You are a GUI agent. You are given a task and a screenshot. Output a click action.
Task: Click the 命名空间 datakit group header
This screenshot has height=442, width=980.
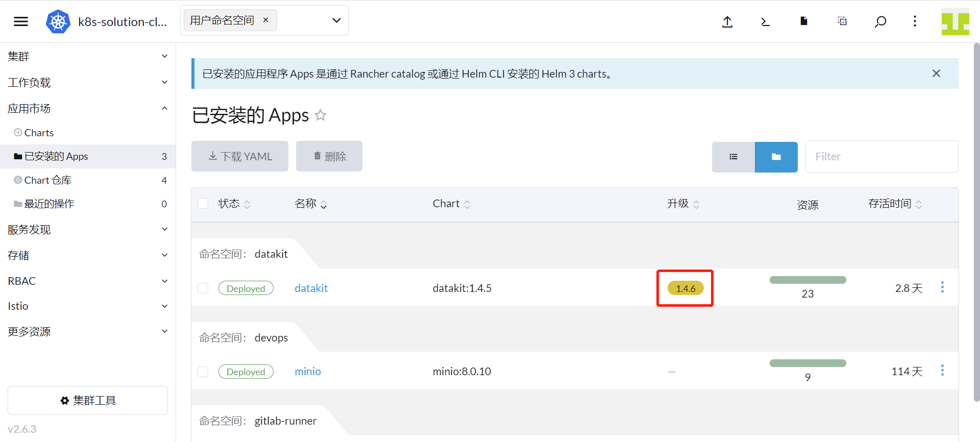[x=243, y=254]
